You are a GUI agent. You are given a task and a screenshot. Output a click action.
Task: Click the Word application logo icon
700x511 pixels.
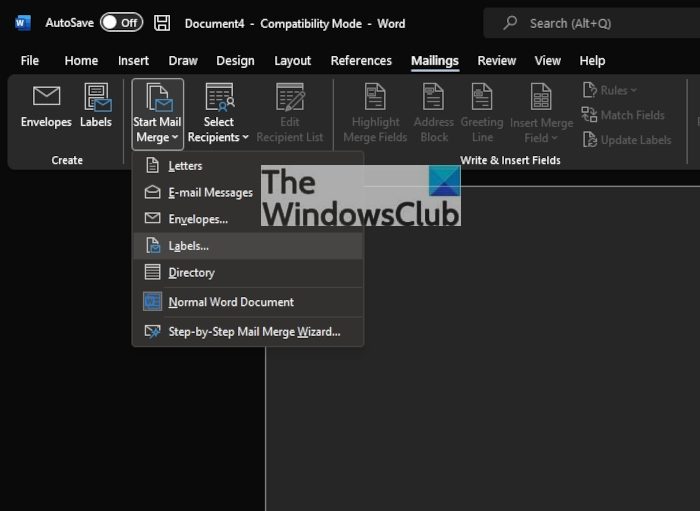click(22, 23)
